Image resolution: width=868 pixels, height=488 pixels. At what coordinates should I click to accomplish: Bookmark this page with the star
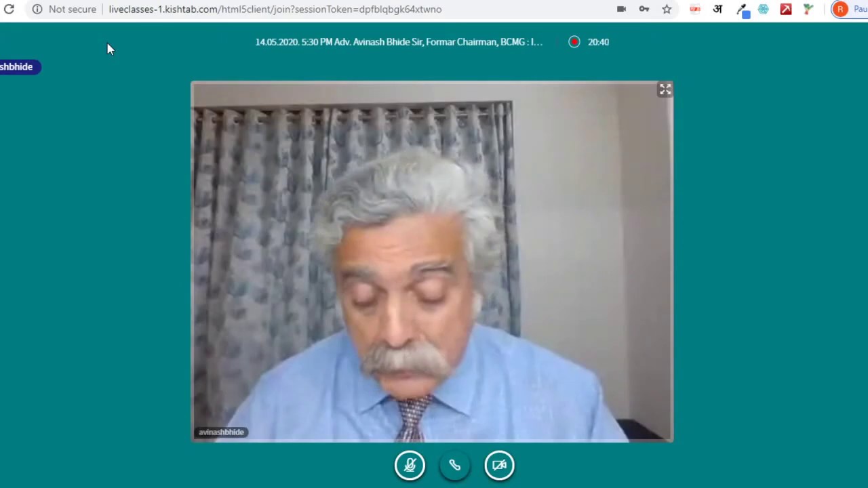667,9
